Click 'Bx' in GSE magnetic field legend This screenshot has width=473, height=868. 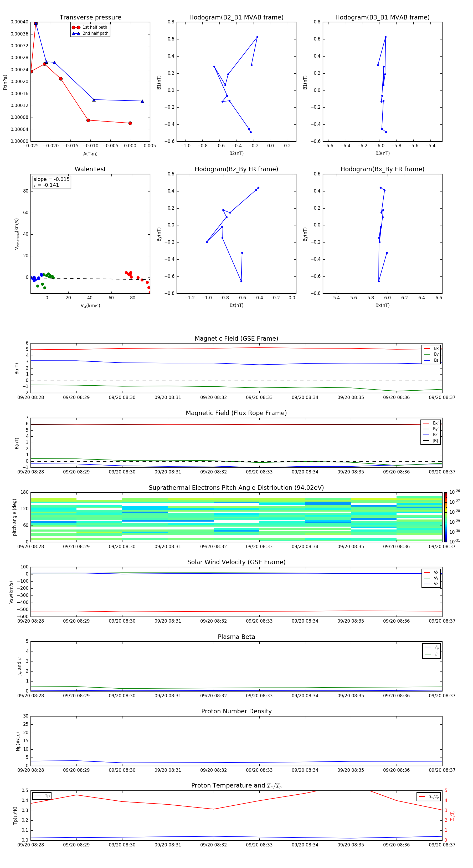click(431, 349)
